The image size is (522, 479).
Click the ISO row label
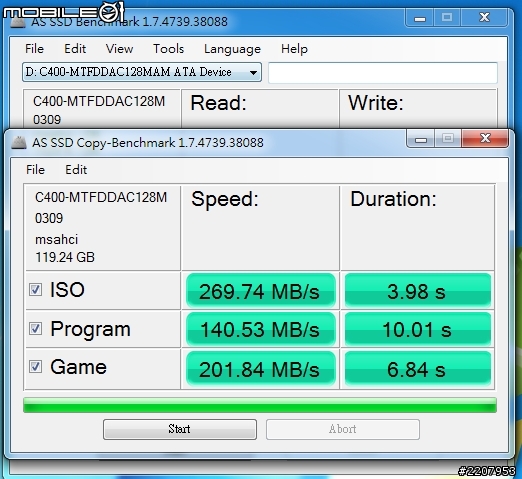point(67,289)
